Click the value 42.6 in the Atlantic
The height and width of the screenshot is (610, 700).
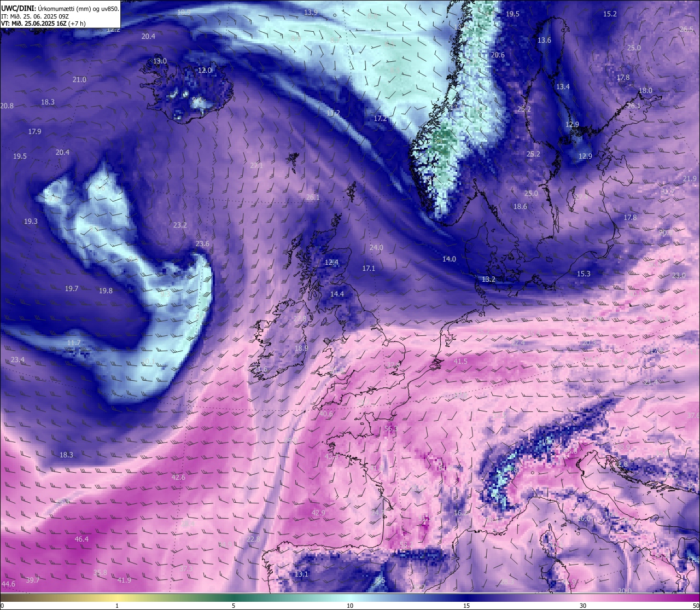click(x=178, y=478)
